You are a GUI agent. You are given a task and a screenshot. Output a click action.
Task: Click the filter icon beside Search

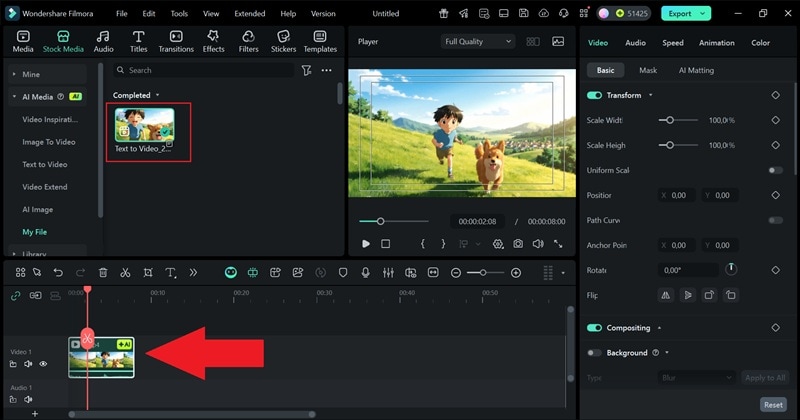(x=306, y=70)
